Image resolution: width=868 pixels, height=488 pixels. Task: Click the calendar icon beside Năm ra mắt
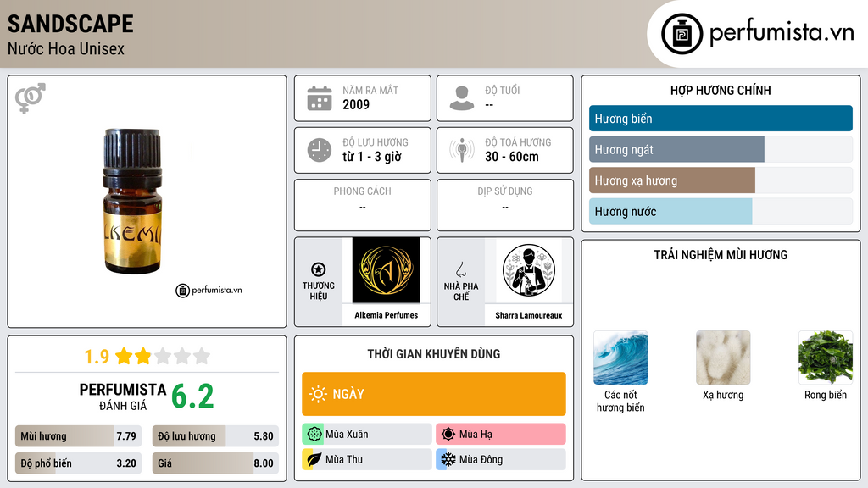pos(320,98)
